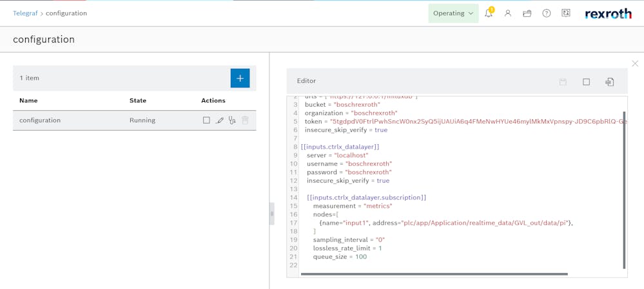Edit the configuration with pencil icon
The width and height of the screenshot is (644, 289).
click(219, 120)
